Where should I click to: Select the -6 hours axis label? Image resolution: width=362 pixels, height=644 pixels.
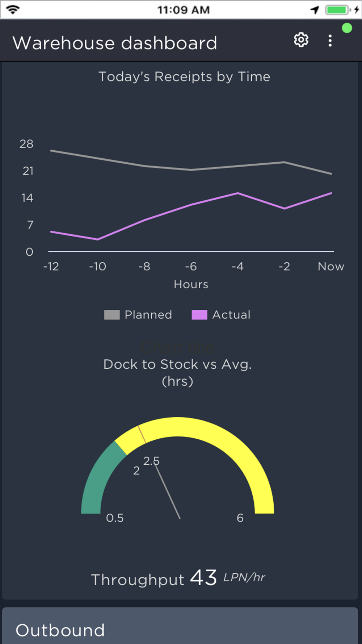[x=191, y=267]
